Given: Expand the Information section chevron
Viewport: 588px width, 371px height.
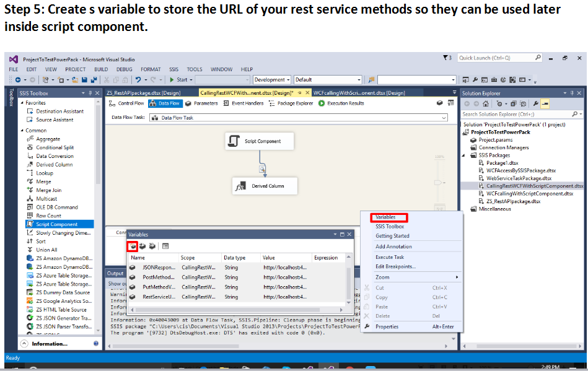Looking at the screenshot, I should pos(24,343).
